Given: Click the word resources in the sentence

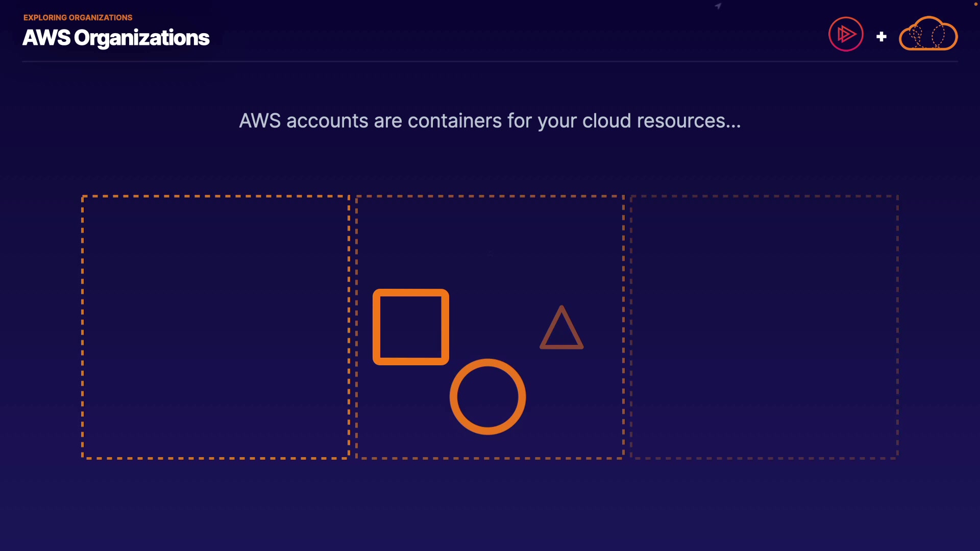Looking at the screenshot, I should 681,121.
